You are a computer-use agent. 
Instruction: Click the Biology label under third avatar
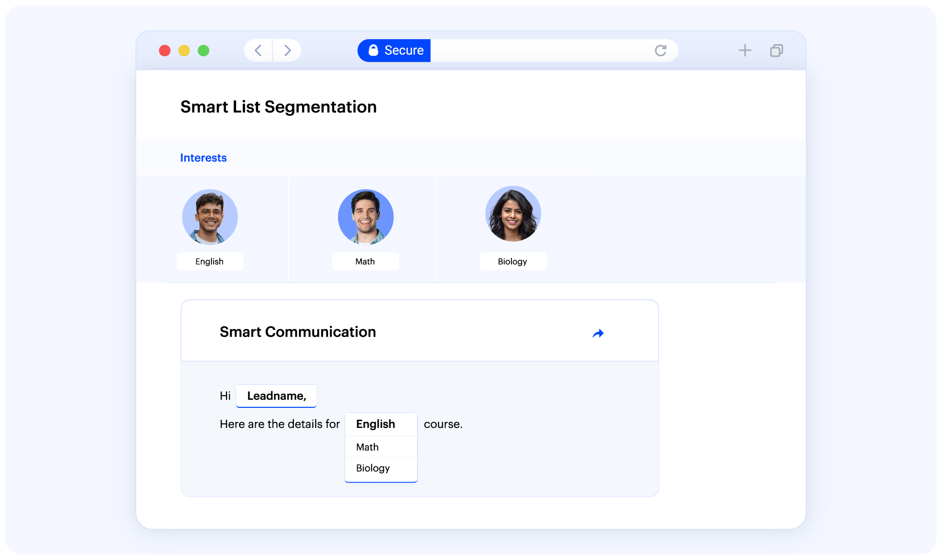pyautogui.click(x=513, y=261)
